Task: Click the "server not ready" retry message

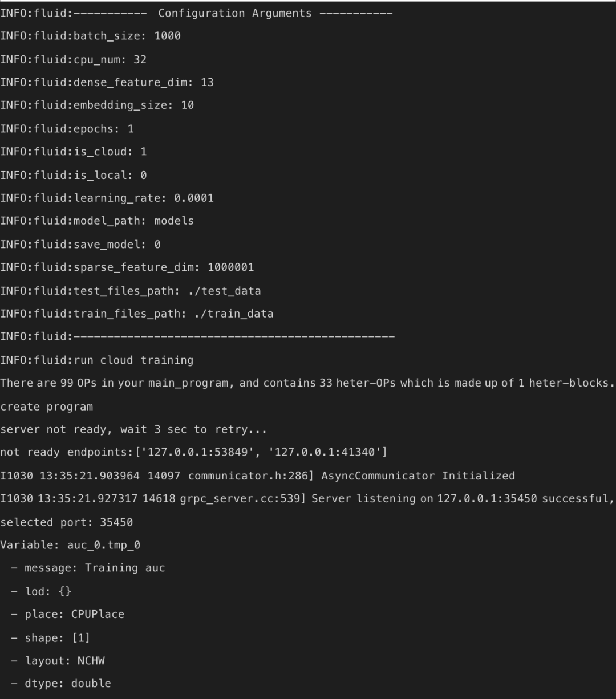Action: [x=133, y=429]
